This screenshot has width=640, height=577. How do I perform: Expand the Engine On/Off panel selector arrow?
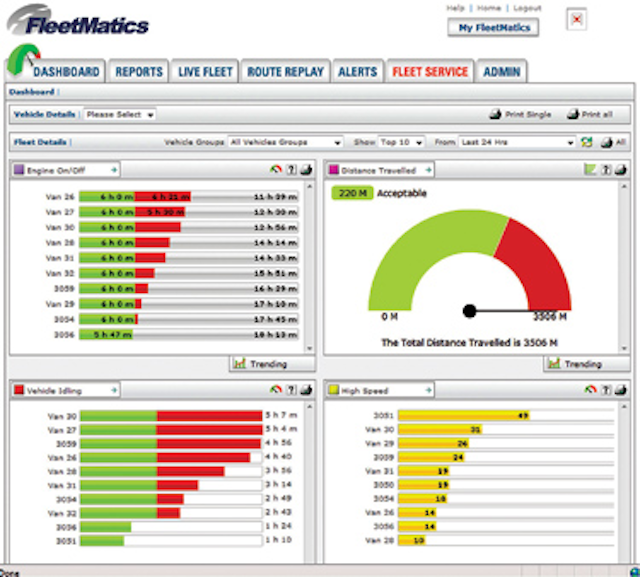point(114,170)
